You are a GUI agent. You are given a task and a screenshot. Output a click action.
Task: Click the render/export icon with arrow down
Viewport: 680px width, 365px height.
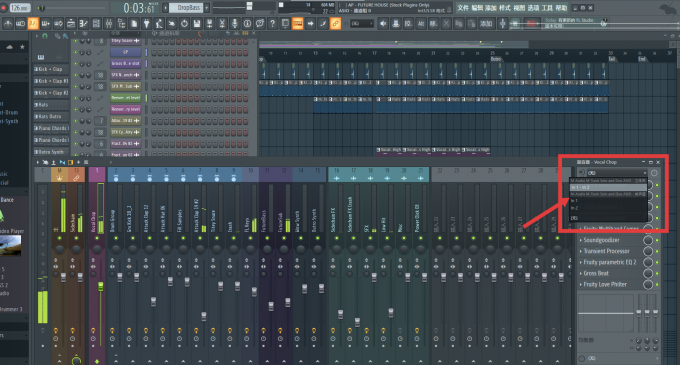[209, 23]
